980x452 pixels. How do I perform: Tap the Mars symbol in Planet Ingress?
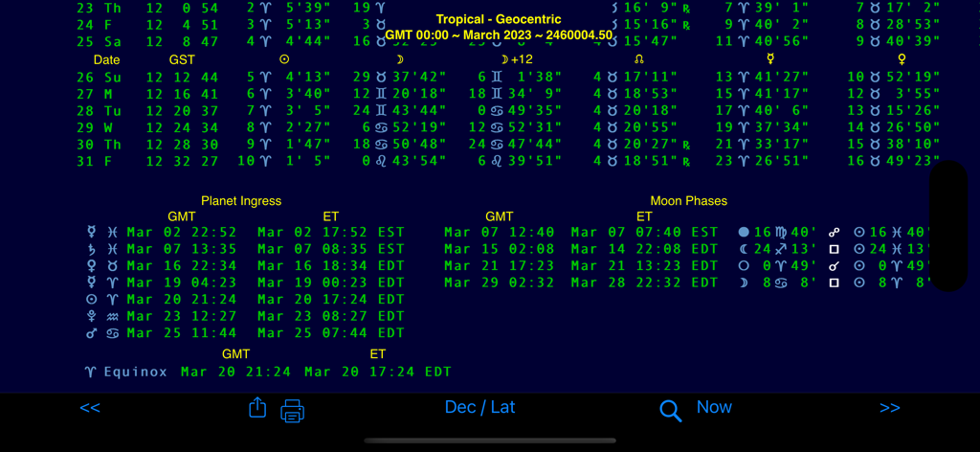(92, 333)
